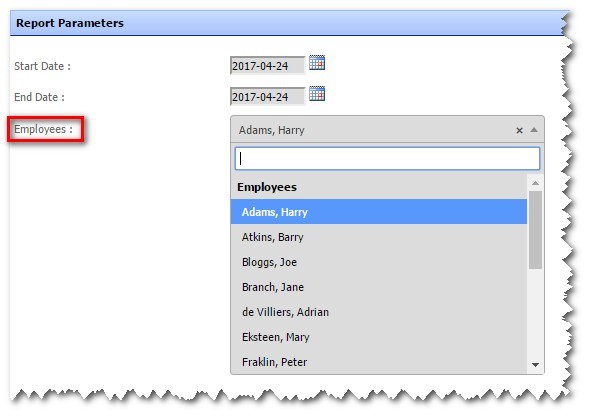Clear the selected employee with the x
The width and height of the screenshot is (590, 417).
pos(519,130)
